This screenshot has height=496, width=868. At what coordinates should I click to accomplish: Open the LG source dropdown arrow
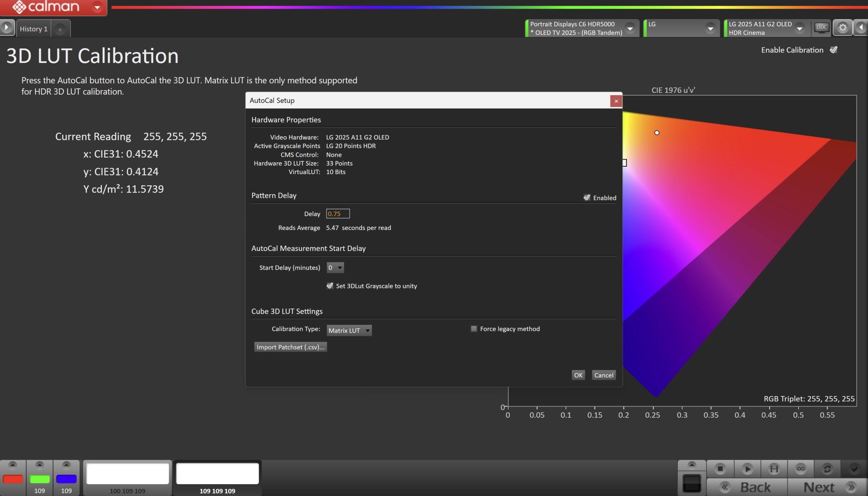coord(710,28)
